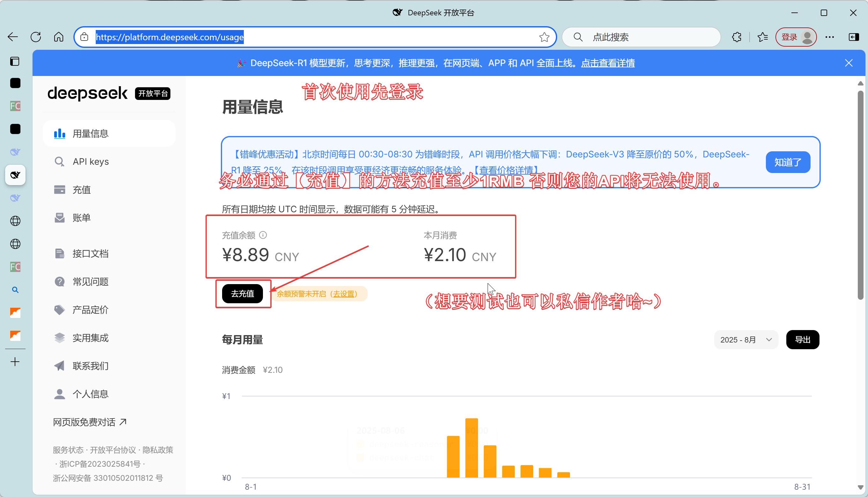Open 浙ICP备2023025841号 footer link
868x497 pixels.
coord(100,464)
